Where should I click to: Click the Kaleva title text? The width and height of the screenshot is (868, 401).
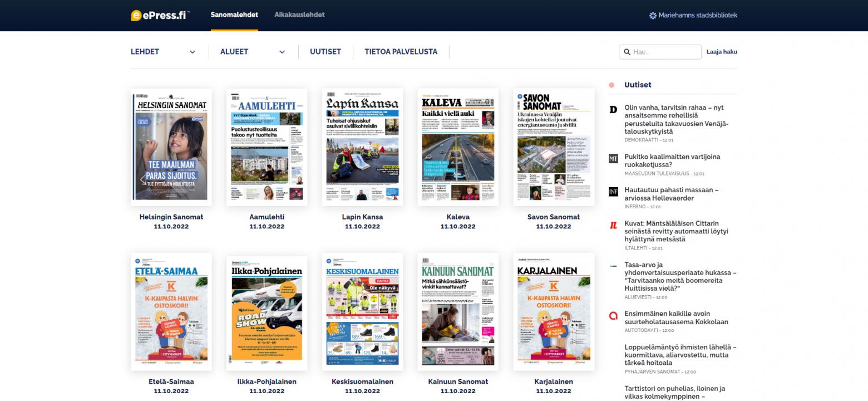(x=458, y=217)
